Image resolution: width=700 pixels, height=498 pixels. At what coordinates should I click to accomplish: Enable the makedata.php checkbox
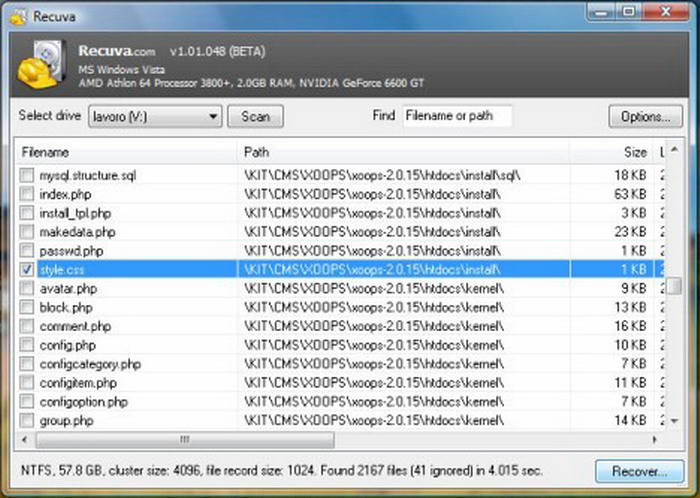[27, 232]
